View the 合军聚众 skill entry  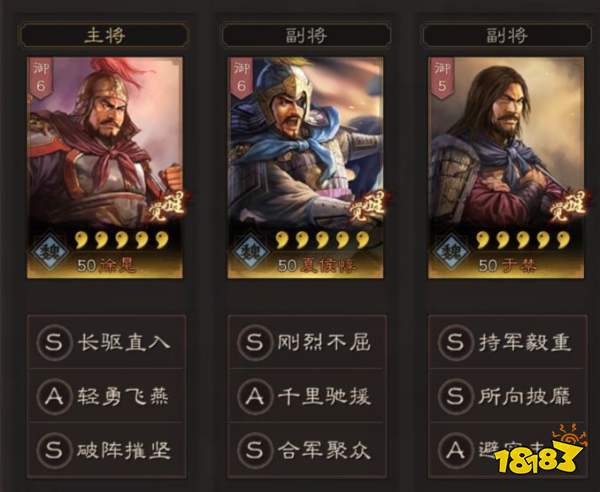click(307, 450)
